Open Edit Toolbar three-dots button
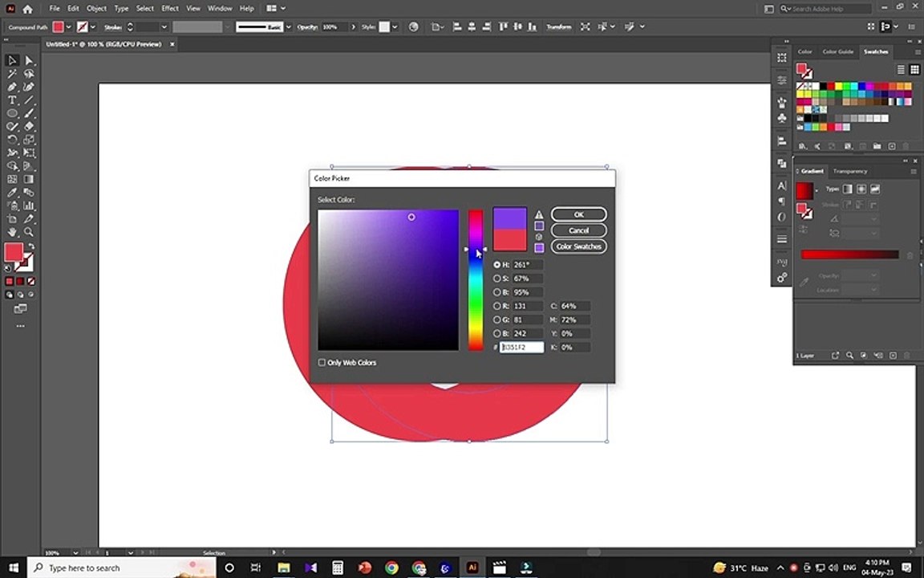 click(x=21, y=326)
